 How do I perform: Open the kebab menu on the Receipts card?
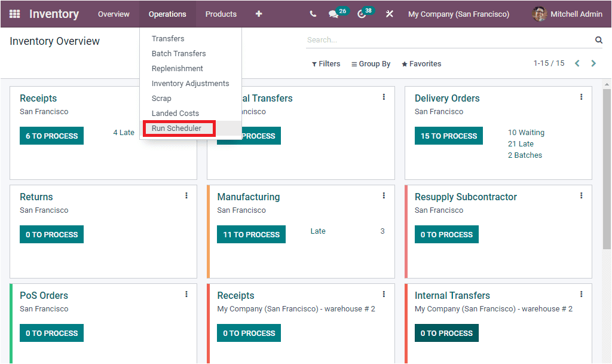186,96
